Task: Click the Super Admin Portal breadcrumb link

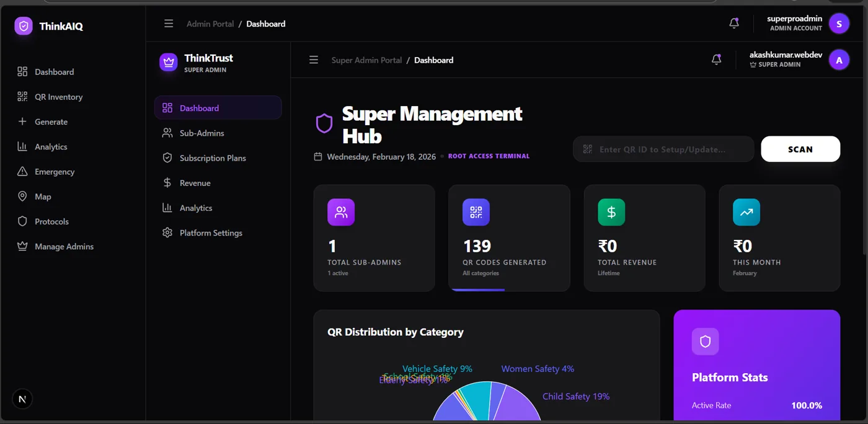Action: click(x=366, y=60)
